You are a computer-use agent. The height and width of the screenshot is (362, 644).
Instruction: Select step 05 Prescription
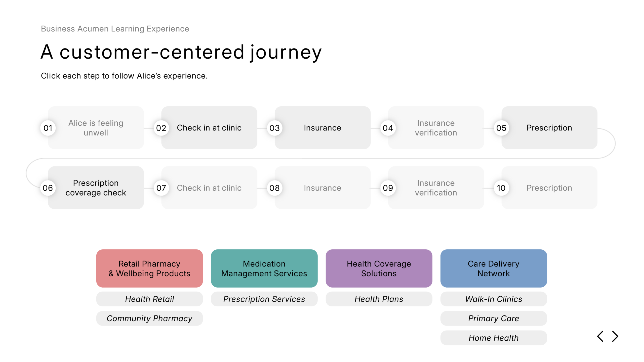[x=549, y=128]
